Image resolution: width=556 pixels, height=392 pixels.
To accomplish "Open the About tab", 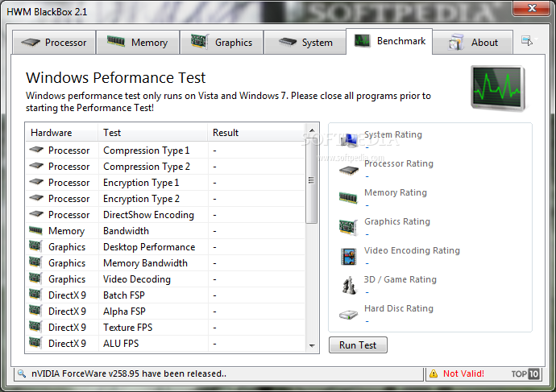I will coord(473,43).
